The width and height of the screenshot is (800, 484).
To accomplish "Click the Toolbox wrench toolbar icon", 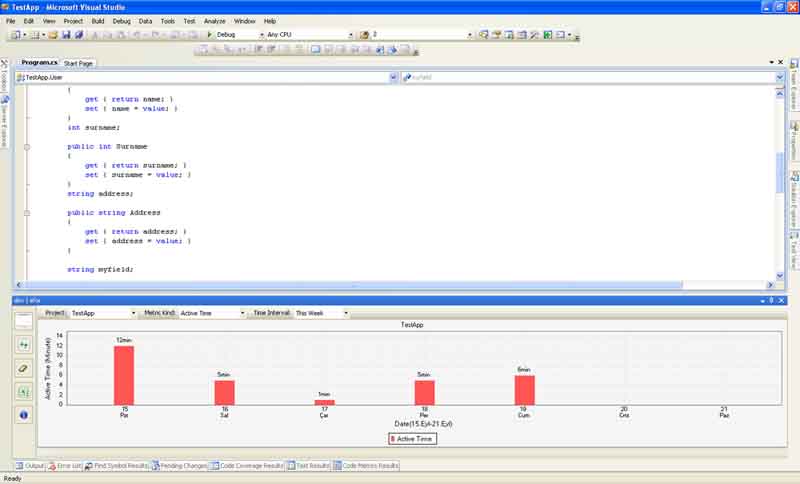I will click(x=534, y=35).
